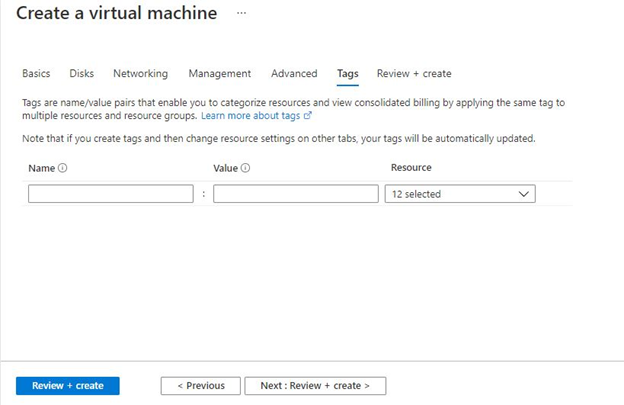Open the 'Learn more about tags' link

tap(250, 116)
